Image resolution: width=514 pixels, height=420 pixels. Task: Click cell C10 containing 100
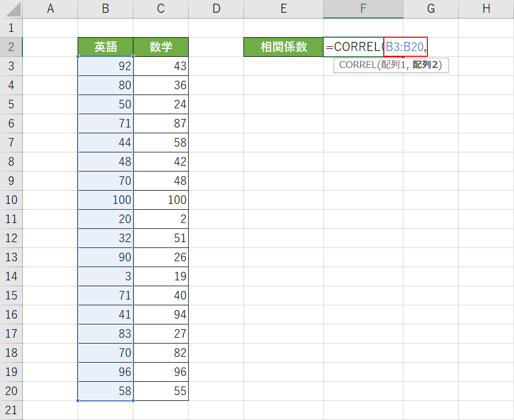tap(161, 200)
